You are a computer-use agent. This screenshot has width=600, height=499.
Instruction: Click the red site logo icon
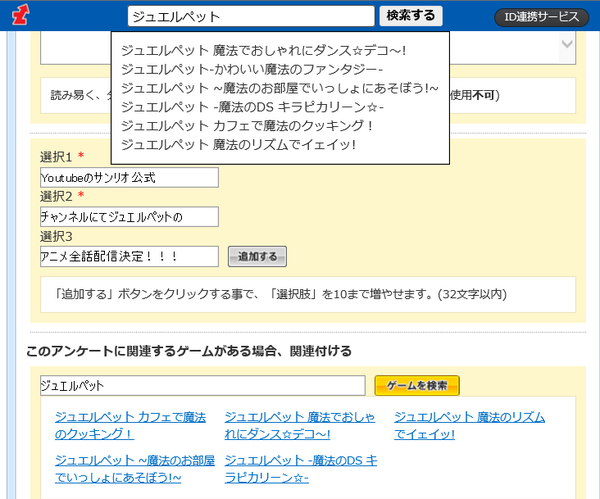pyautogui.click(x=20, y=15)
